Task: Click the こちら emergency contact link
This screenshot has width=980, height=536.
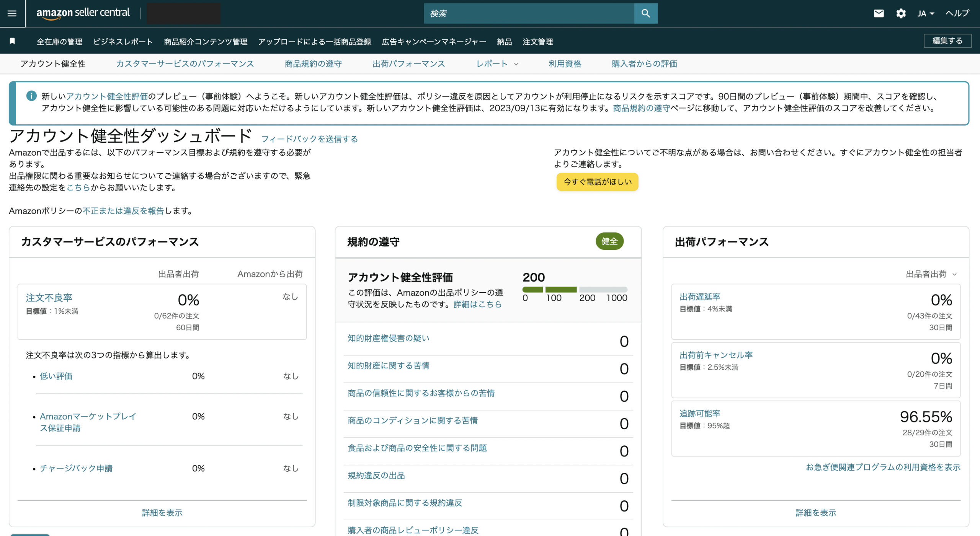Action: click(78, 187)
